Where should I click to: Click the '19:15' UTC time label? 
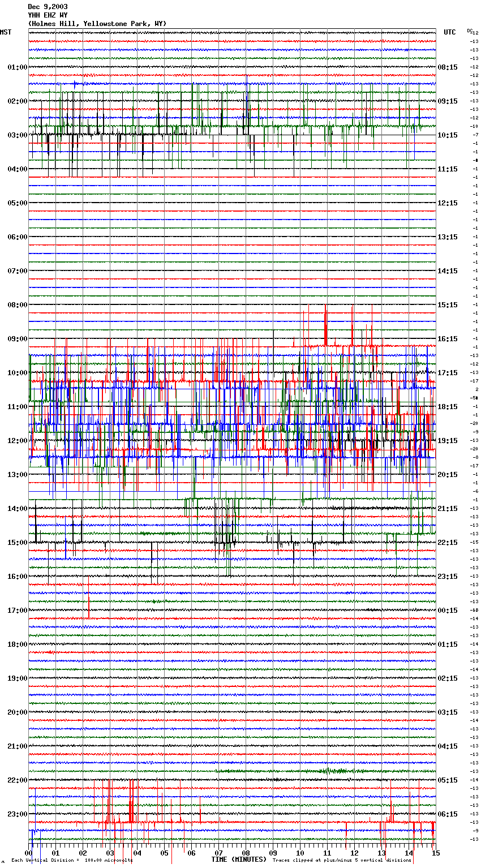tap(448, 441)
